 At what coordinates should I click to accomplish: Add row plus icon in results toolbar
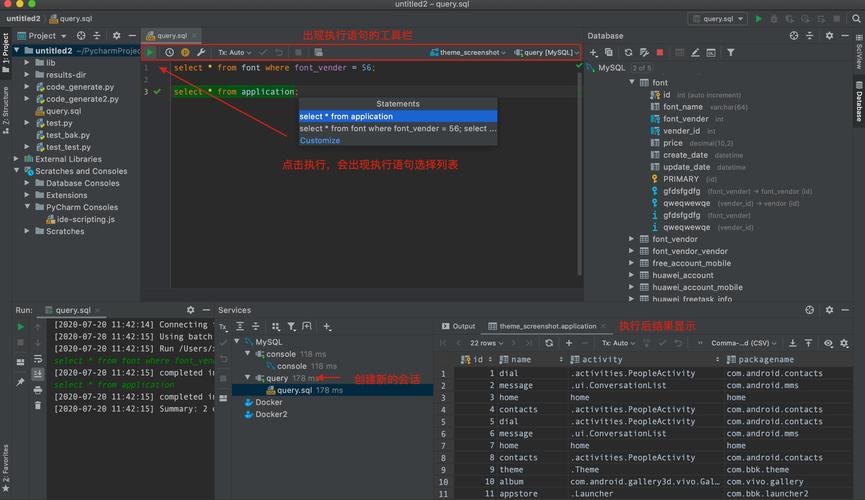569,343
